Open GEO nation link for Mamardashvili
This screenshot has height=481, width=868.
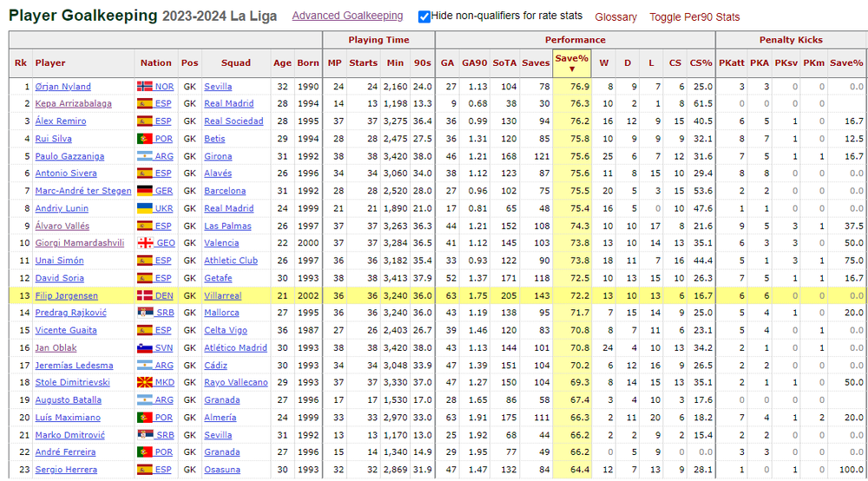(x=166, y=243)
